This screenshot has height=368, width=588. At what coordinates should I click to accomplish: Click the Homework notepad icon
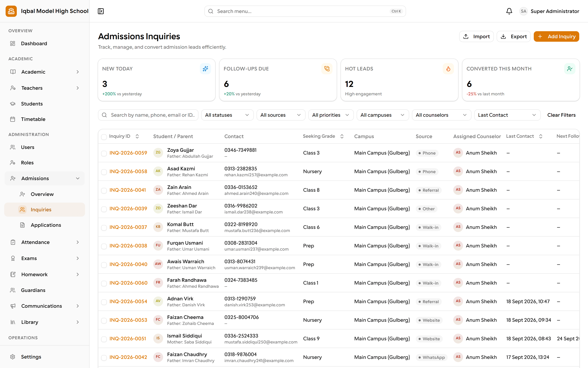tap(13, 275)
